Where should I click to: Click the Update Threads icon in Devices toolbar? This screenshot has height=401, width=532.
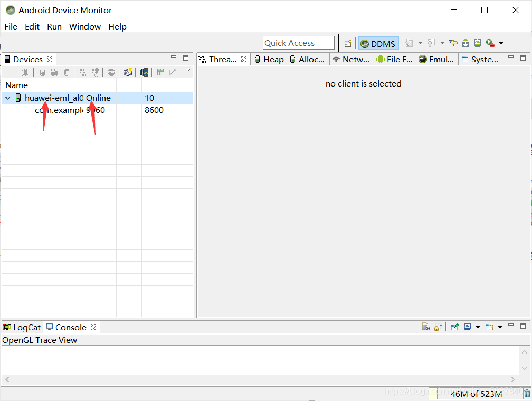(x=82, y=72)
